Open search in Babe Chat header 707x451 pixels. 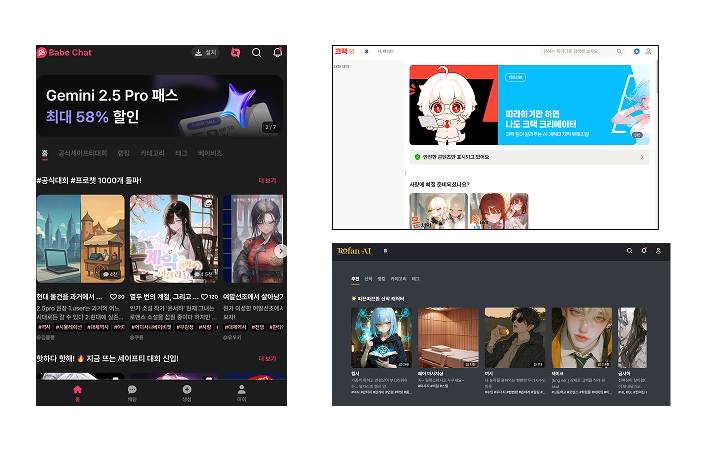coord(257,53)
